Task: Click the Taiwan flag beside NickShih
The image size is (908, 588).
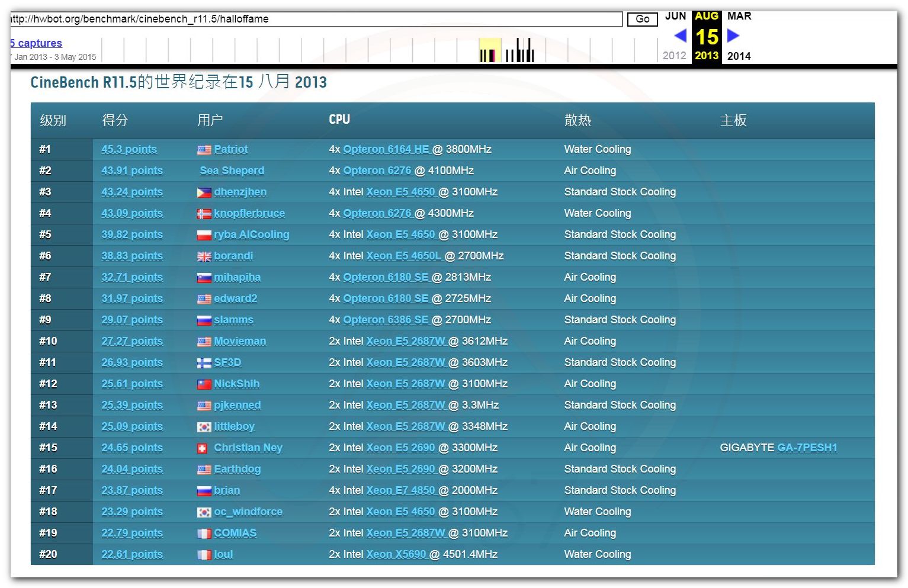Action: coord(204,384)
